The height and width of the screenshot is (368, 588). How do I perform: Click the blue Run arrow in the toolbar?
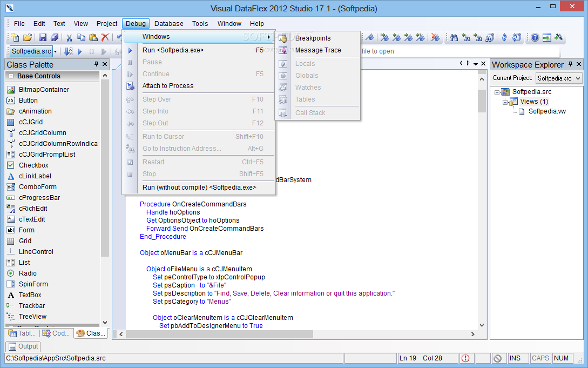[80, 51]
